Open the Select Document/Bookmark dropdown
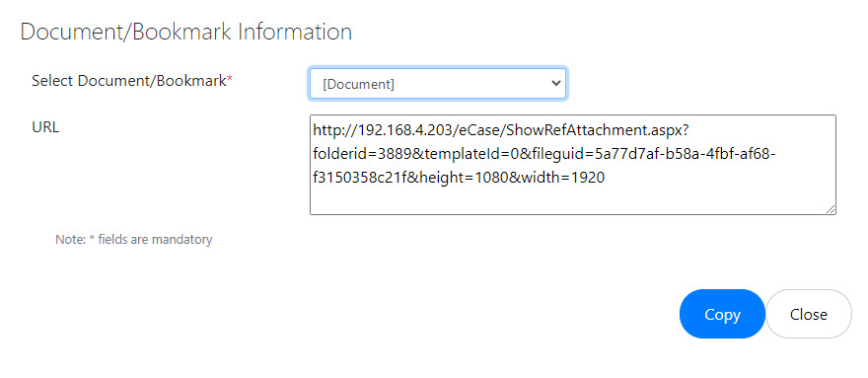This screenshot has height=378, width=868. coord(437,84)
